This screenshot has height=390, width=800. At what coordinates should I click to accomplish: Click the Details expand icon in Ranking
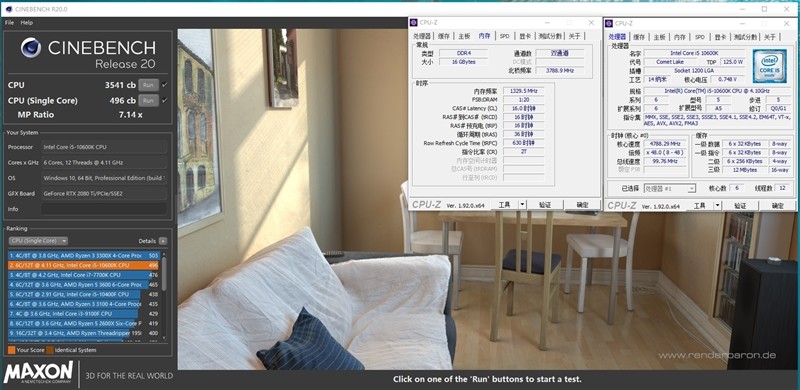163,241
